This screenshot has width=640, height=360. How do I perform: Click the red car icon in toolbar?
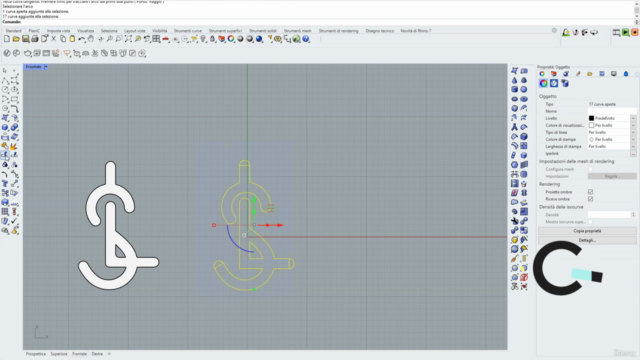165,39
